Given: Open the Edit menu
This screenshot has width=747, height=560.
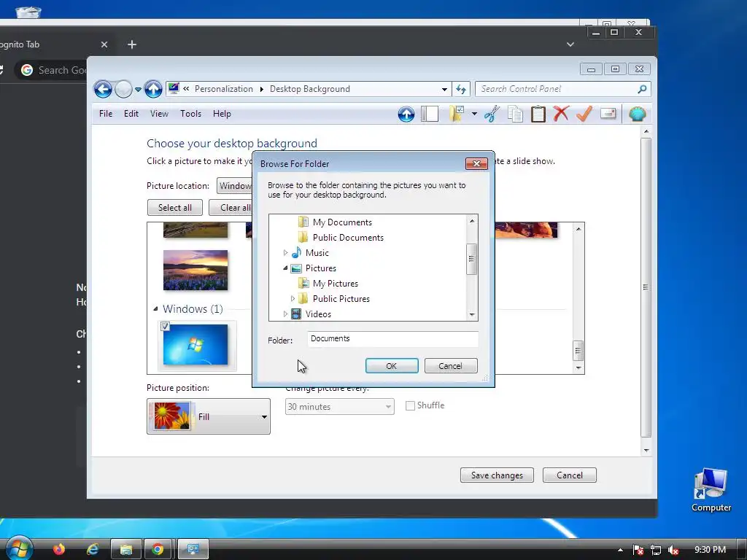Looking at the screenshot, I should click(x=131, y=114).
